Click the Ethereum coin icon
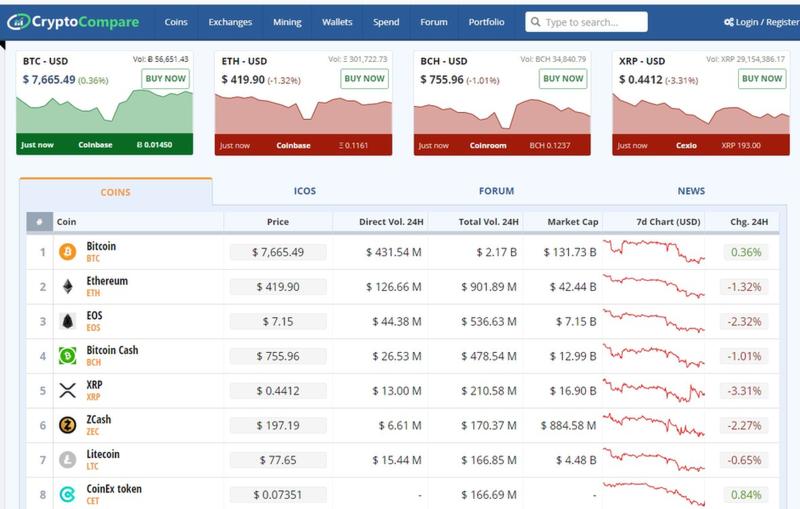Image resolution: width=800 pixels, height=509 pixels. pyautogui.click(x=67, y=287)
